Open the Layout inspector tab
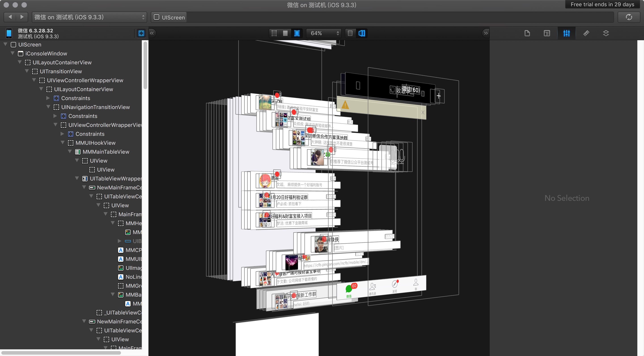 pyautogui.click(x=547, y=33)
